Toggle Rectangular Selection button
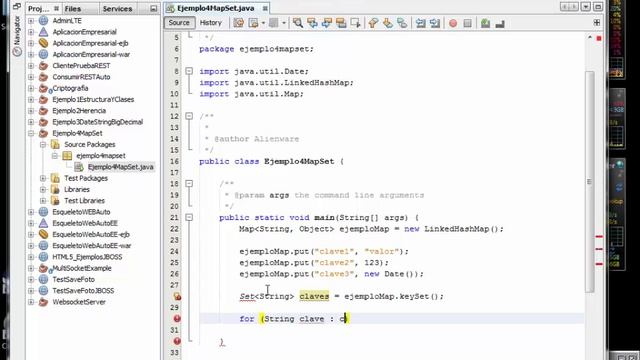The width and height of the screenshot is (640, 360). tap(356, 23)
